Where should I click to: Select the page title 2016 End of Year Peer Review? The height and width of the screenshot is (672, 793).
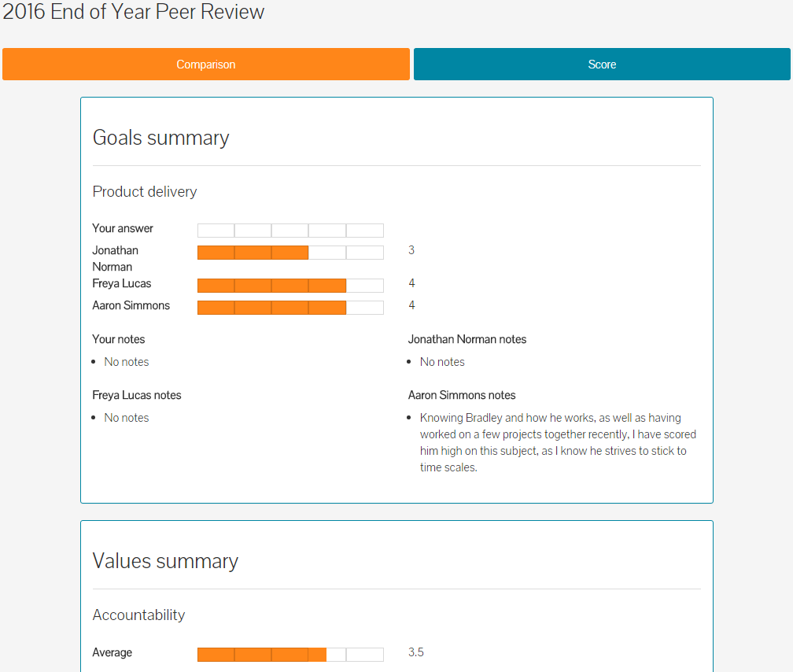coord(134,12)
